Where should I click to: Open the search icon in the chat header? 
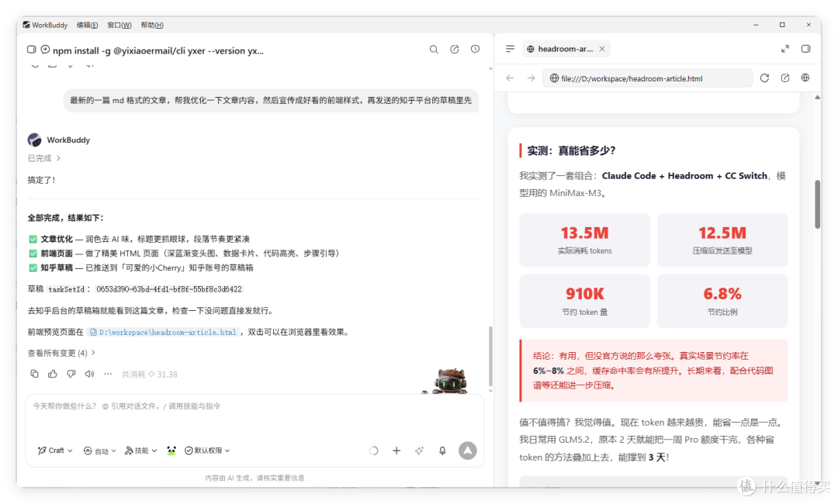[434, 49]
